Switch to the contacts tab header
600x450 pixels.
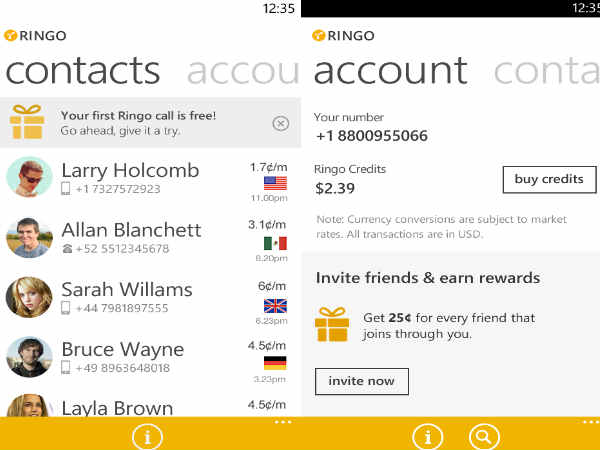(x=83, y=71)
